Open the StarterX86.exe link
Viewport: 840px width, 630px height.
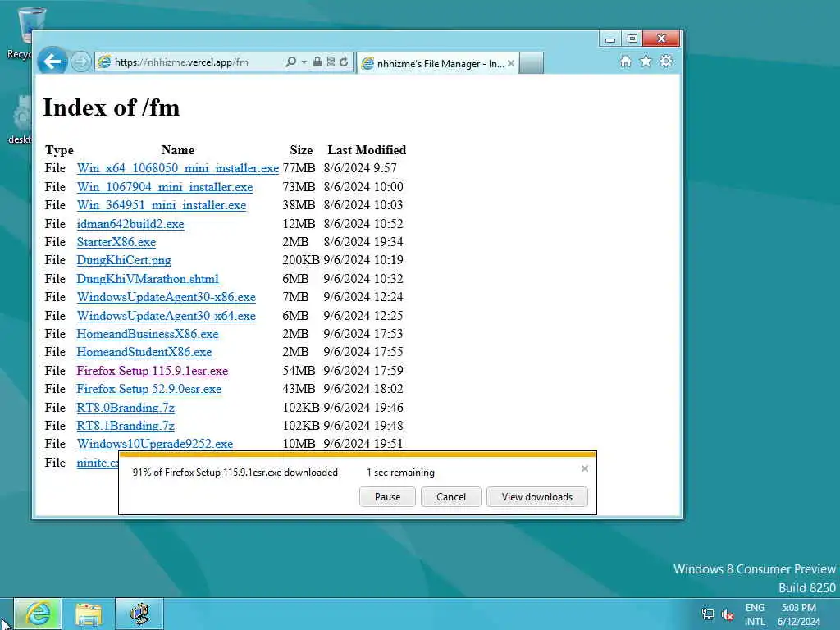(116, 242)
